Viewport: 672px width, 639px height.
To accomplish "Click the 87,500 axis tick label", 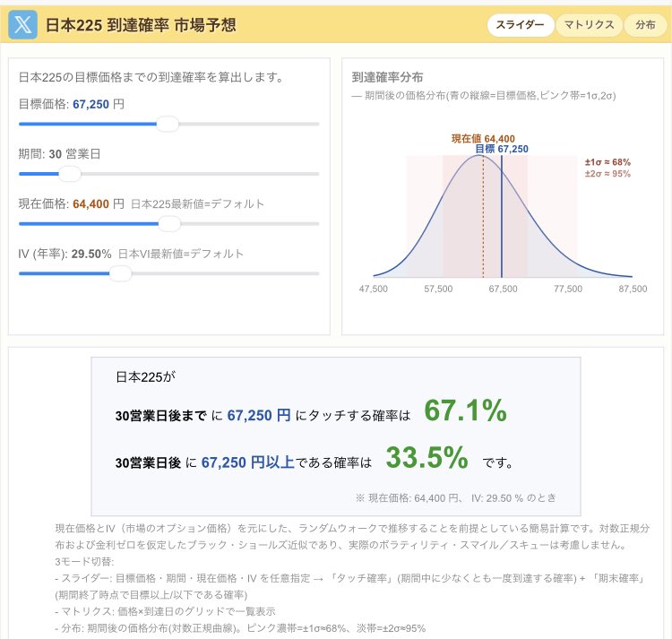I will click(633, 289).
